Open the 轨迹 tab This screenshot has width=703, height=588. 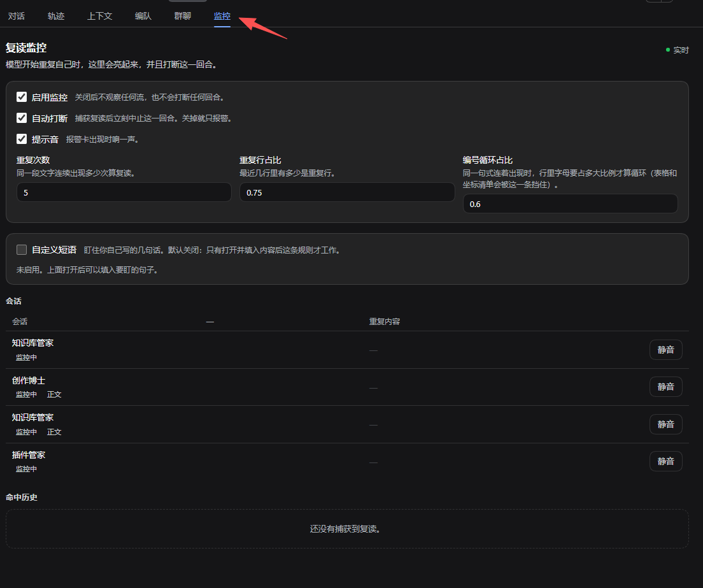point(56,16)
